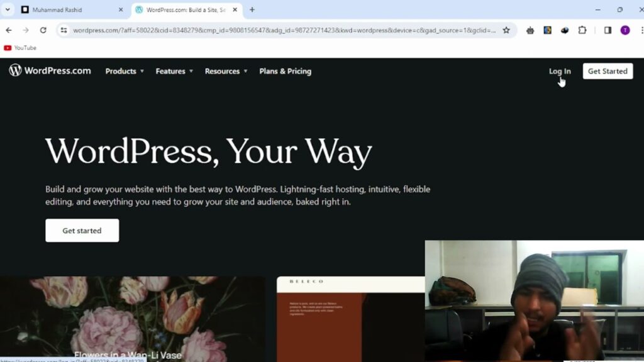The image size is (644, 362).
Task: Switch to the Muhammad Rashid tab
Action: [x=73, y=9]
